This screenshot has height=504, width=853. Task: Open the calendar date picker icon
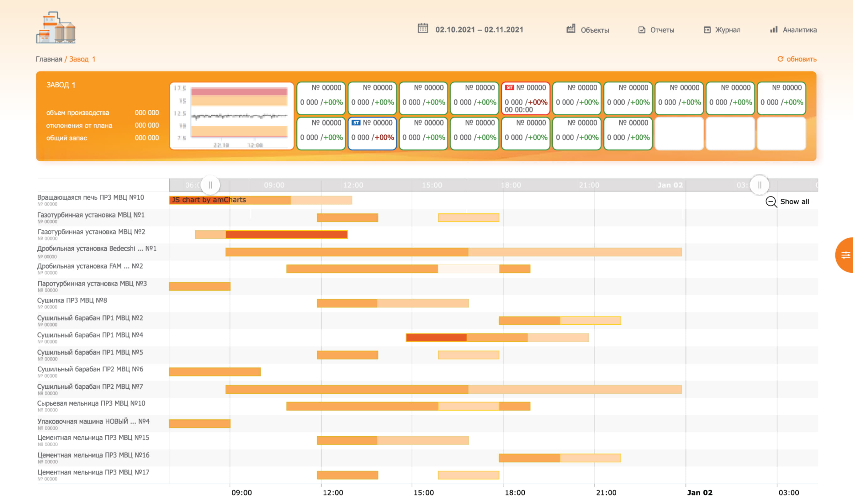(x=423, y=28)
